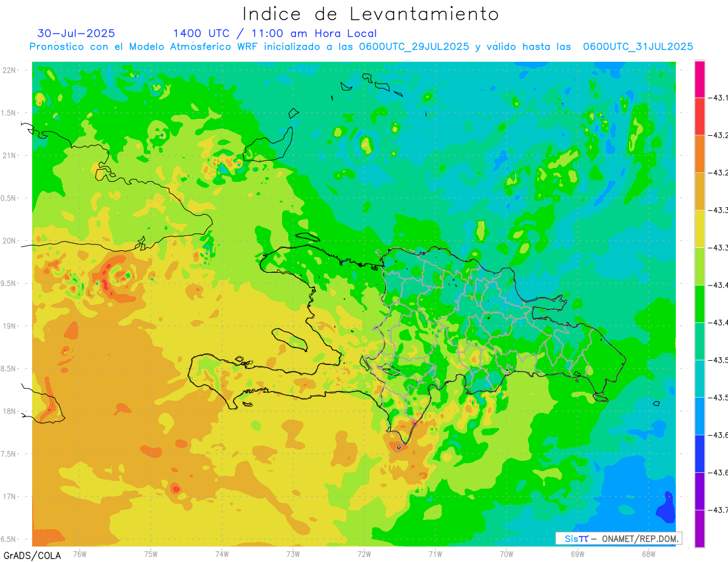
Task: Click the '17N' latitude label
Action: tap(9, 497)
